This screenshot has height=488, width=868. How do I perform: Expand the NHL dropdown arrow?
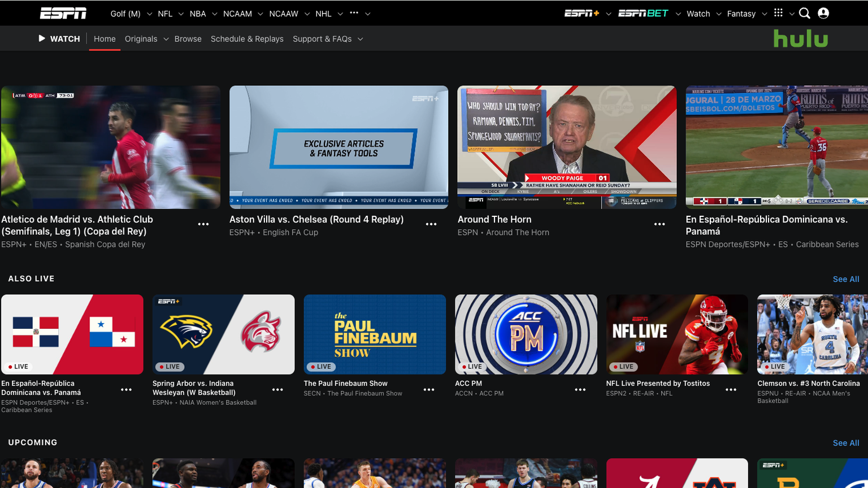(340, 14)
